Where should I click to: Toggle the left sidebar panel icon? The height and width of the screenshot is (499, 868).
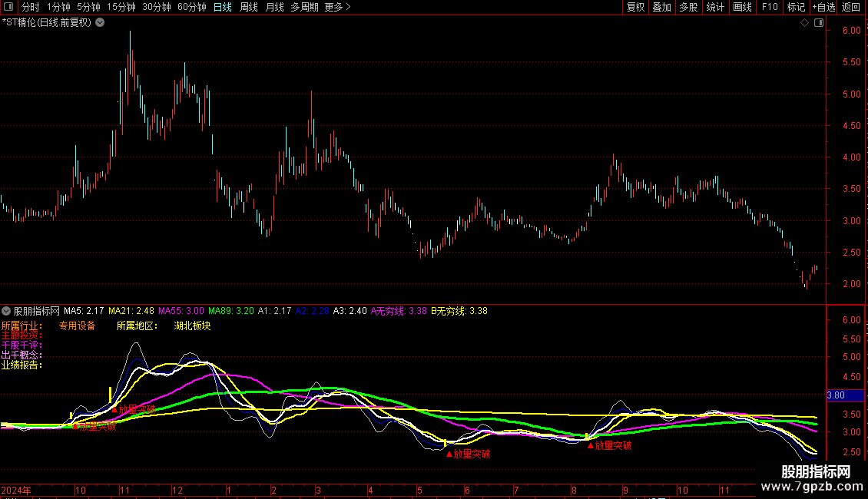8,7
